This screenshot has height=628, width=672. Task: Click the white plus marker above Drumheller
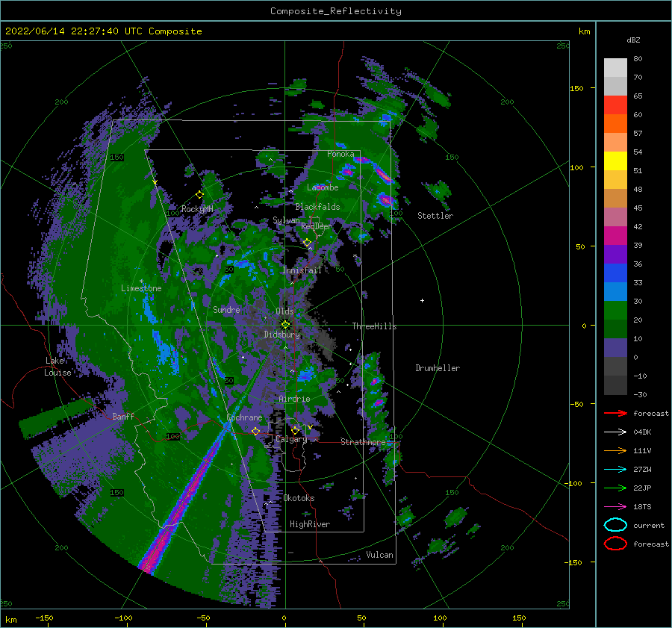(x=422, y=300)
